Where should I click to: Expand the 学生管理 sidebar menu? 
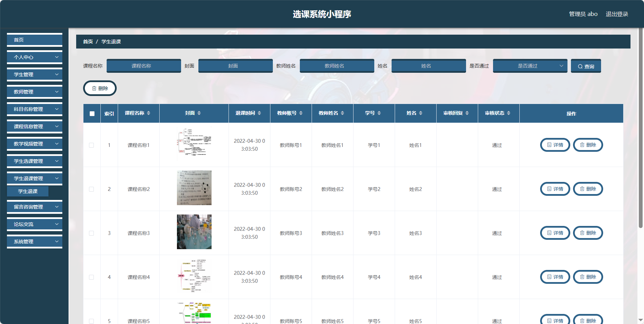pos(35,75)
